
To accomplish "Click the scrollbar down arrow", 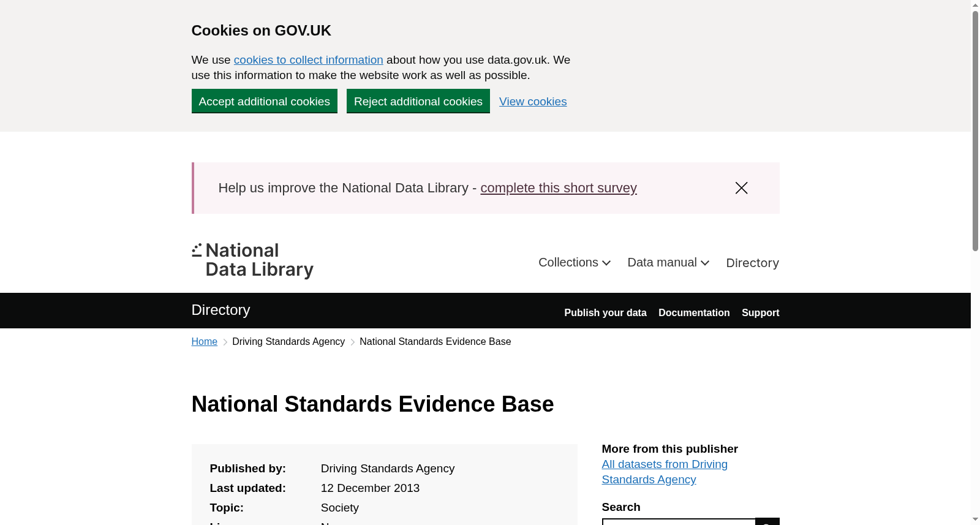I will click(975, 519).
